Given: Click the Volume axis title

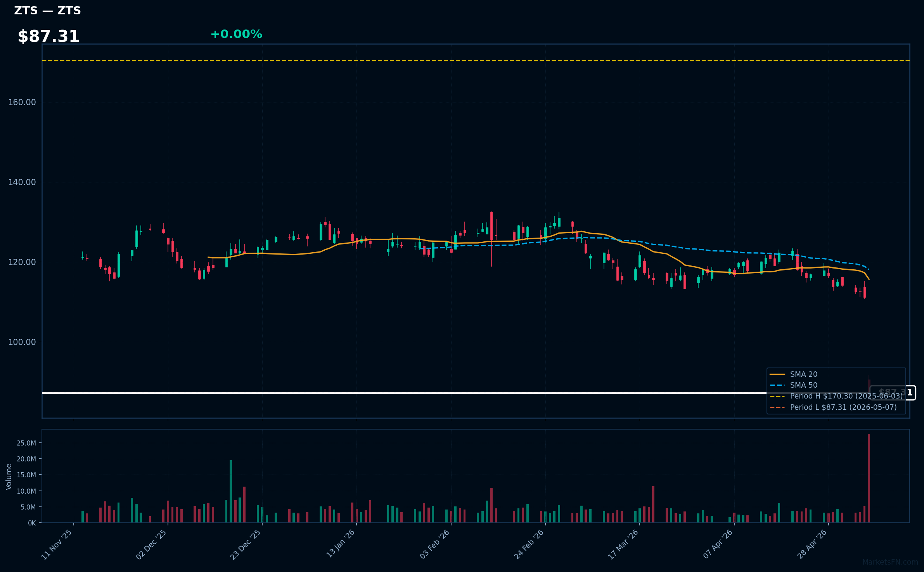Looking at the screenshot, I should (9, 476).
